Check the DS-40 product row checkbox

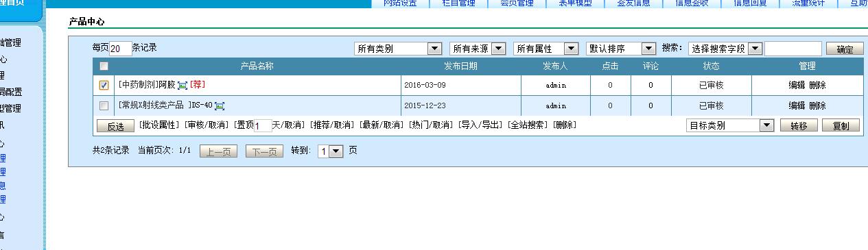(104, 106)
